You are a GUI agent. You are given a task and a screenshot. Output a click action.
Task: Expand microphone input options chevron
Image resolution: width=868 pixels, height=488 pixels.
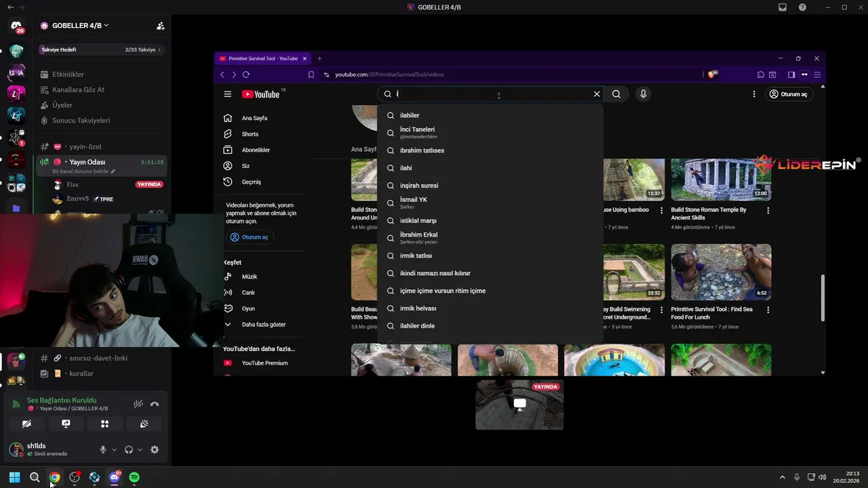[x=114, y=450]
